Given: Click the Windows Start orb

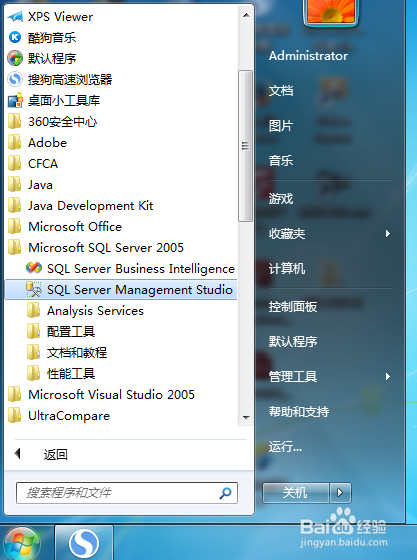Looking at the screenshot, I should [x=22, y=544].
